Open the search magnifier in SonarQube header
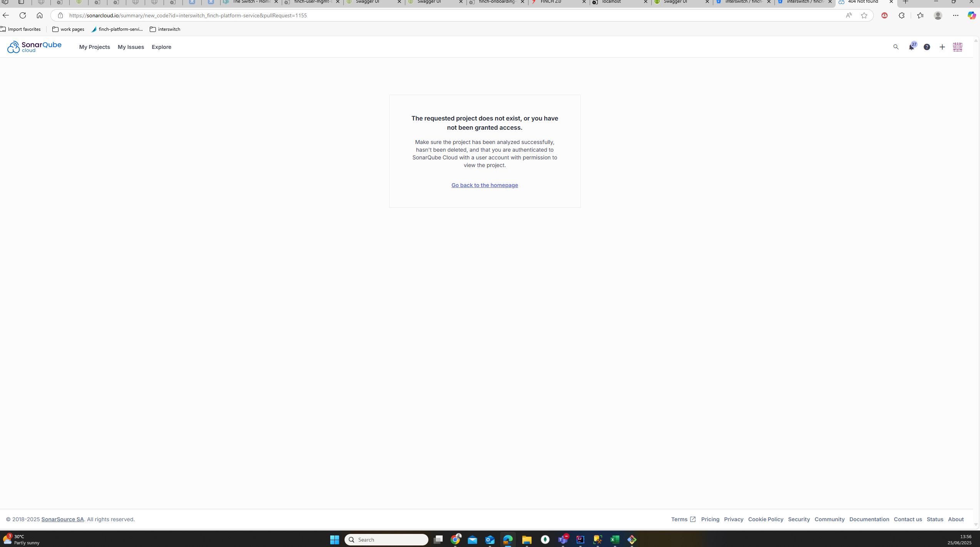Image resolution: width=980 pixels, height=547 pixels. 896,47
